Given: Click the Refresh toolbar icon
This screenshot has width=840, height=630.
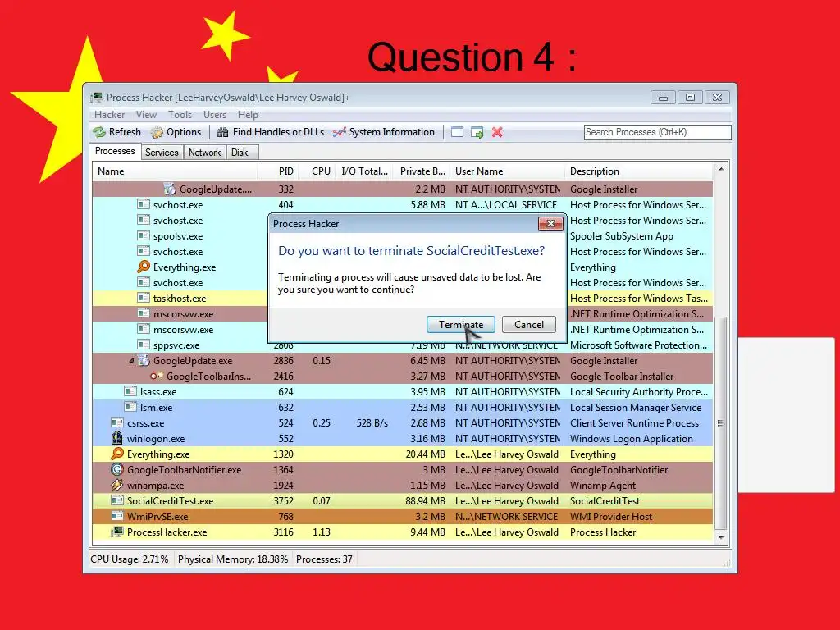Looking at the screenshot, I should coord(99,132).
